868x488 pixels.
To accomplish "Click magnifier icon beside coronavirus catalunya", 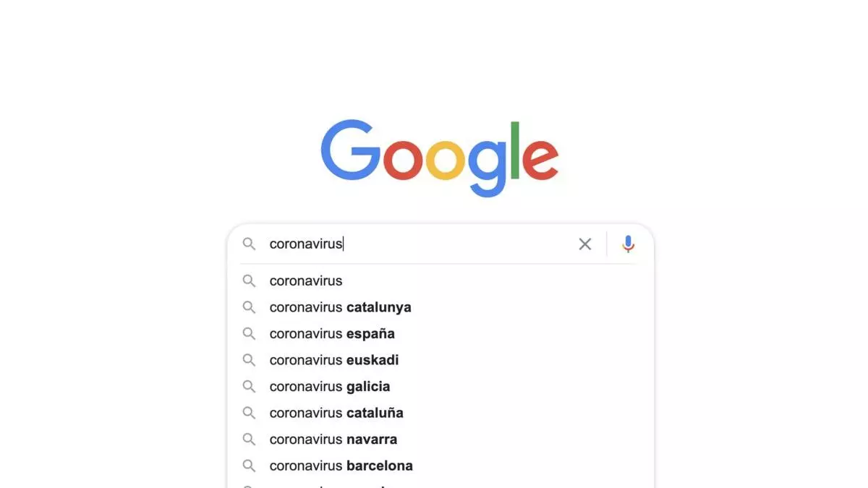I will click(249, 307).
